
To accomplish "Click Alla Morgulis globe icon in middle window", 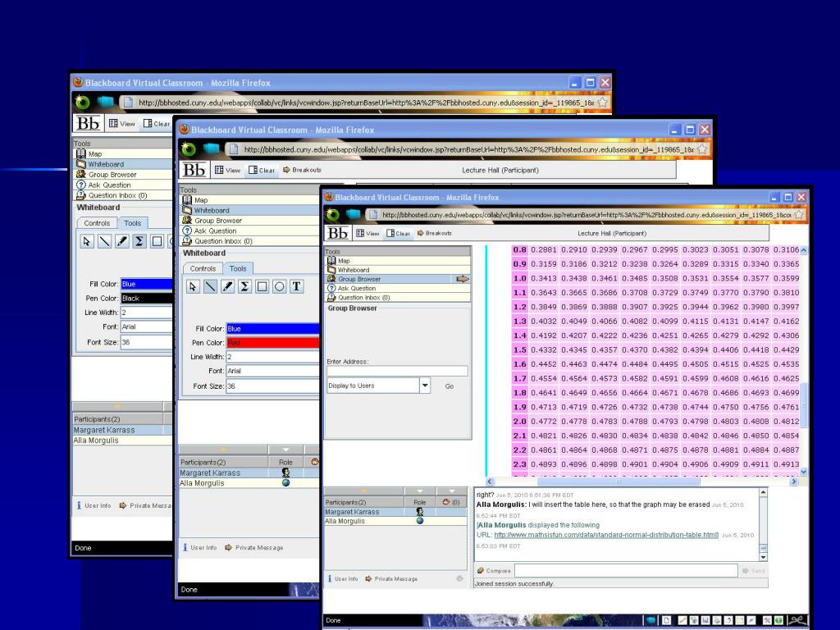I will [x=285, y=482].
